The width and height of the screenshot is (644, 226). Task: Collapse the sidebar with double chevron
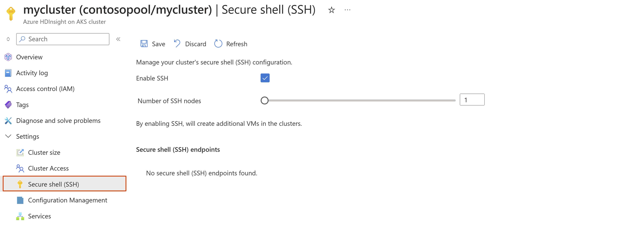pyautogui.click(x=118, y=39)
